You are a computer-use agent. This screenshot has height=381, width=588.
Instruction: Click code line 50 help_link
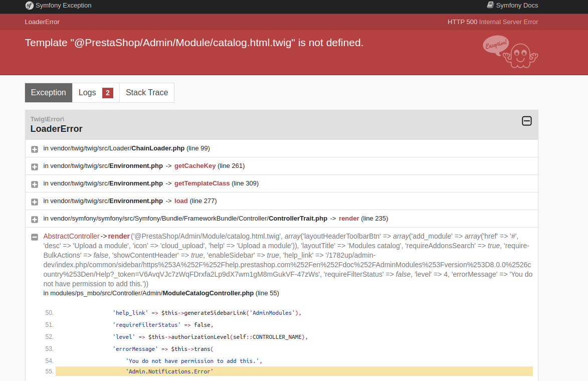tap(207, 313)
